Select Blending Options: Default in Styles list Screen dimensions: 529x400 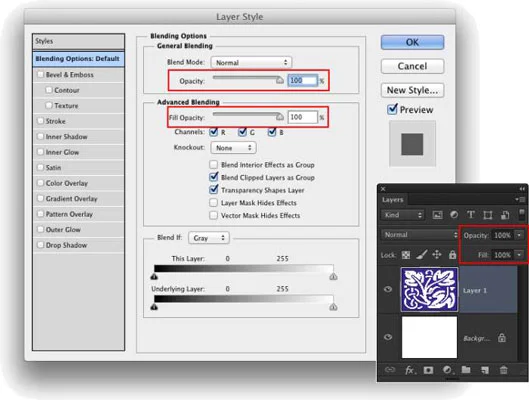[x=78, y=59]
